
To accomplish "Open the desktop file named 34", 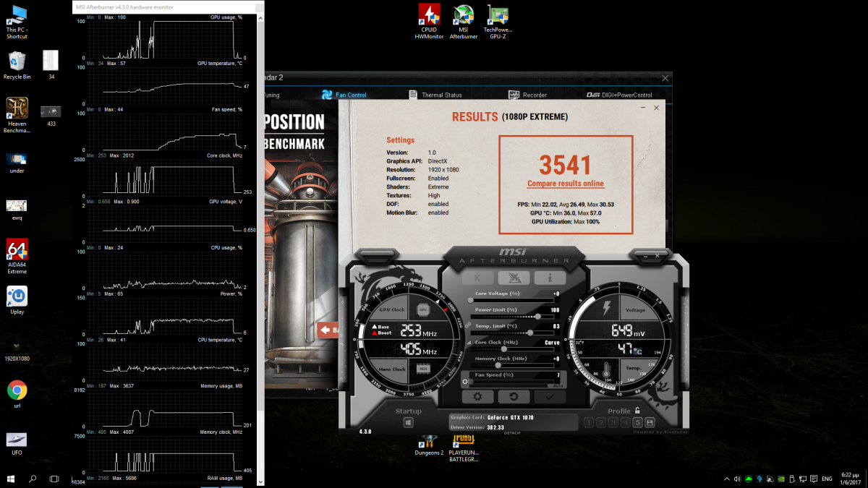I will [51, 65].
